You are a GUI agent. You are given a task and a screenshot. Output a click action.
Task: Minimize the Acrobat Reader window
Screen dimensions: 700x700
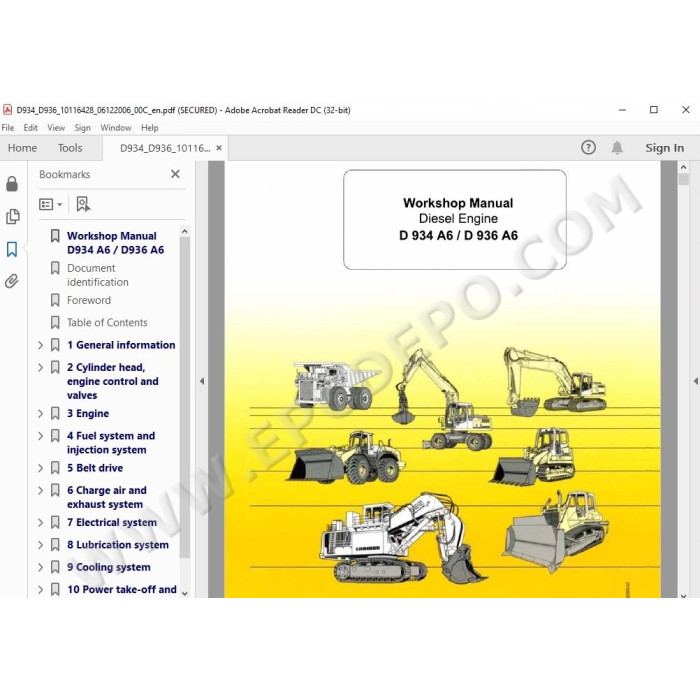(x=622, y=110)
